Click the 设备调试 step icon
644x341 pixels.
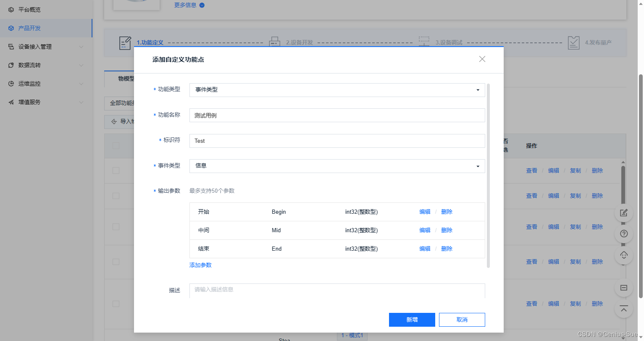[424, 41]
